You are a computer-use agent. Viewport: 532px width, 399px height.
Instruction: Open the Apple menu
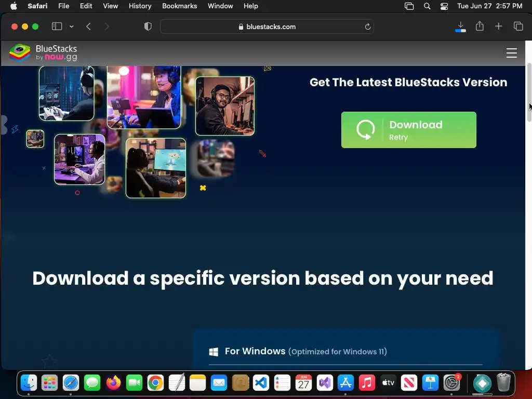pyautogui.click(x=14, y=6)
